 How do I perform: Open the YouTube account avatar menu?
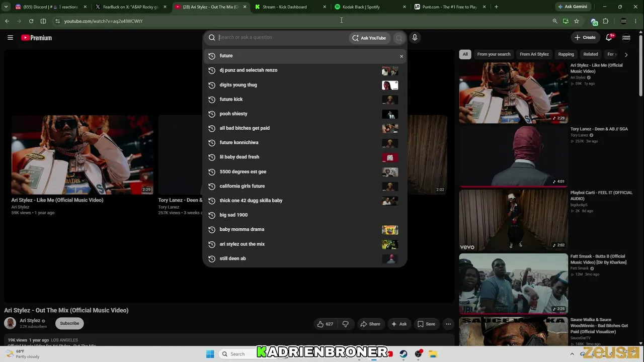pyautogui.click(x=626, y=38)
